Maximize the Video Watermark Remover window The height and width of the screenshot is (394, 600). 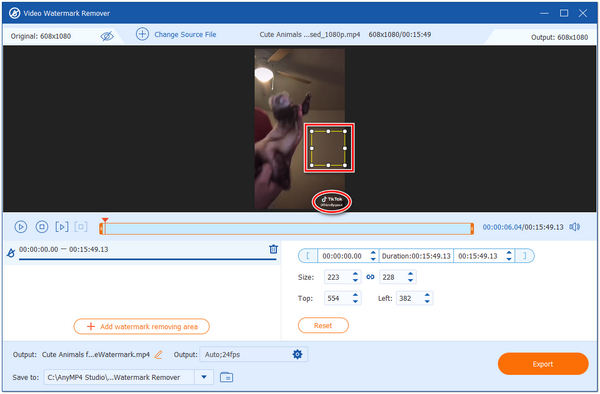[x=564, y=13]
